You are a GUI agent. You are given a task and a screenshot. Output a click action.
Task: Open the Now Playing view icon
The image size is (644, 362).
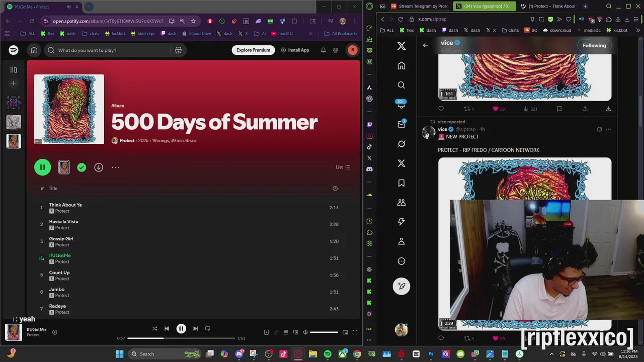coord(266,332)
